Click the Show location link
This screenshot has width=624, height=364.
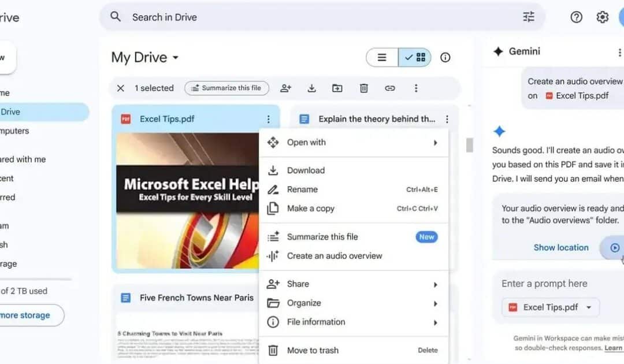tap(560, 247)
